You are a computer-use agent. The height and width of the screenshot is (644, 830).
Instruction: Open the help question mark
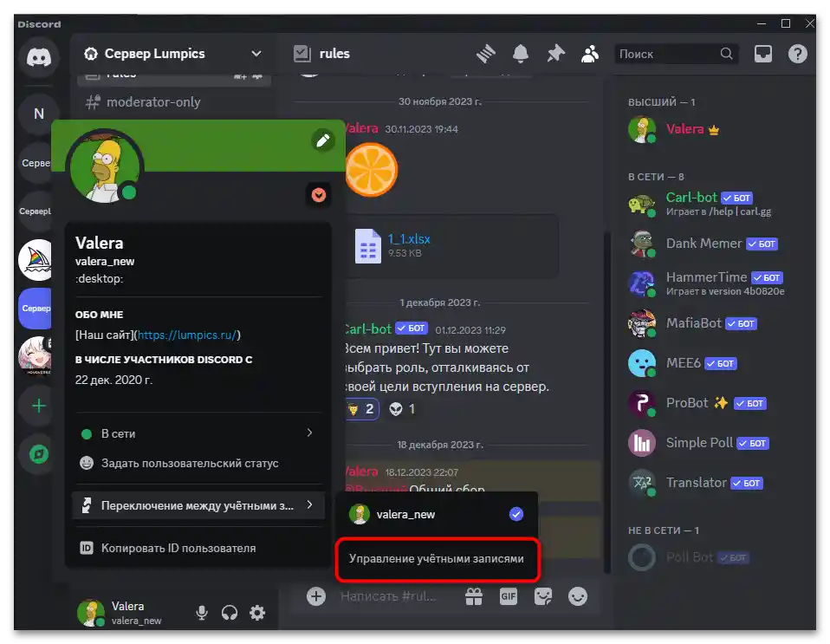pyautogui.click(x=797, y=54)
